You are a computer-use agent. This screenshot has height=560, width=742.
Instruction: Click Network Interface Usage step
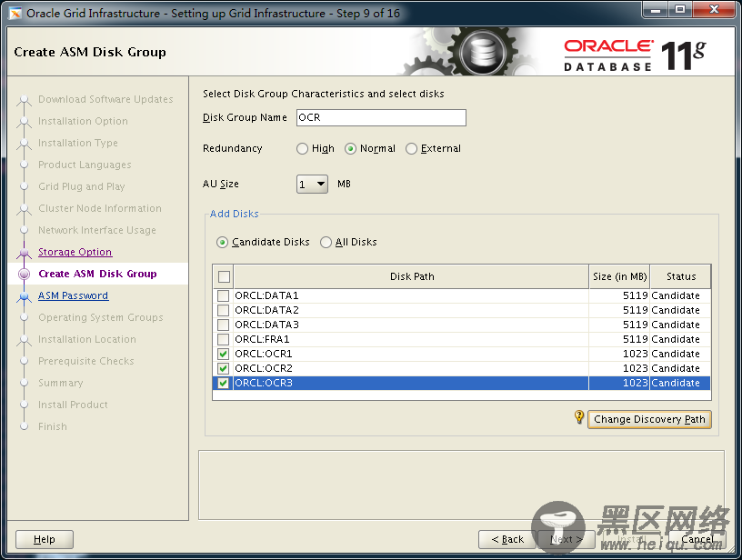pos(97,230)
